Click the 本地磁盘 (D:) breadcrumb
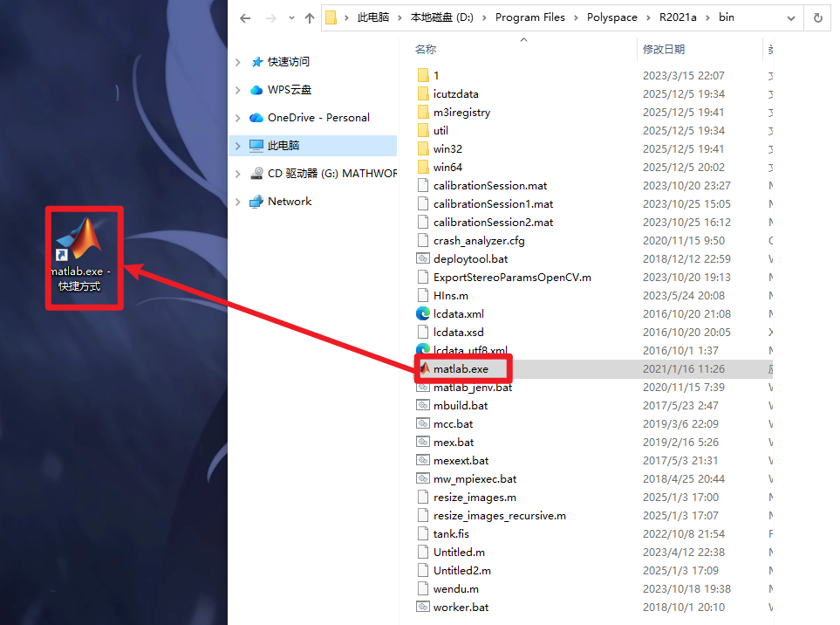 tap(442, 17)
